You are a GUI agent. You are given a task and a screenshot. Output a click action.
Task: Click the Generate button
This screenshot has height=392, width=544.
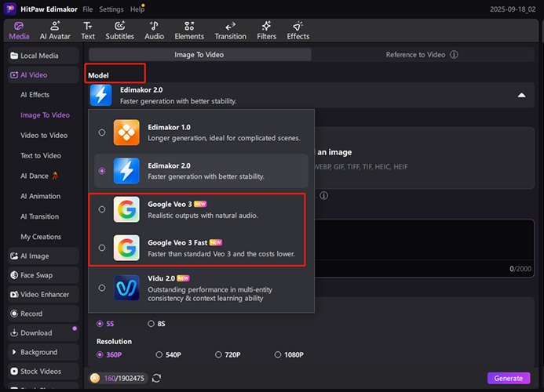click(508, 378)
